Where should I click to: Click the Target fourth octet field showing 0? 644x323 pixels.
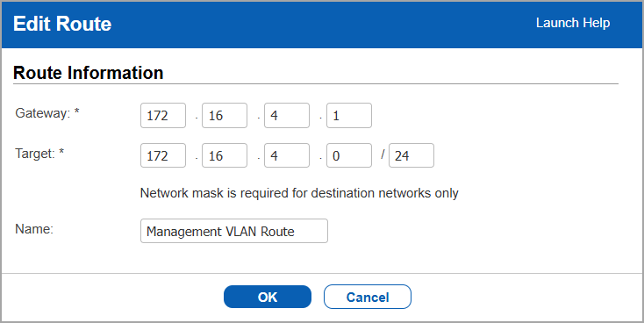[x=349, y=155]
